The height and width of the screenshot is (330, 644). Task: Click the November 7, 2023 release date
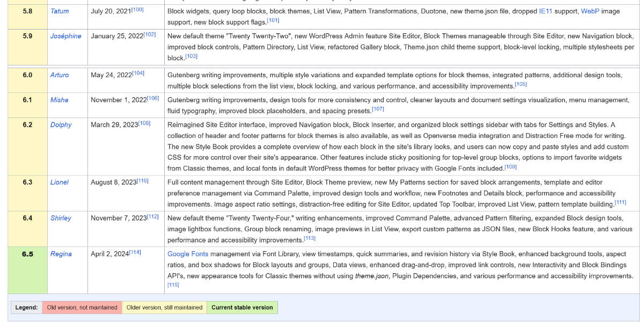pos(119,218)
